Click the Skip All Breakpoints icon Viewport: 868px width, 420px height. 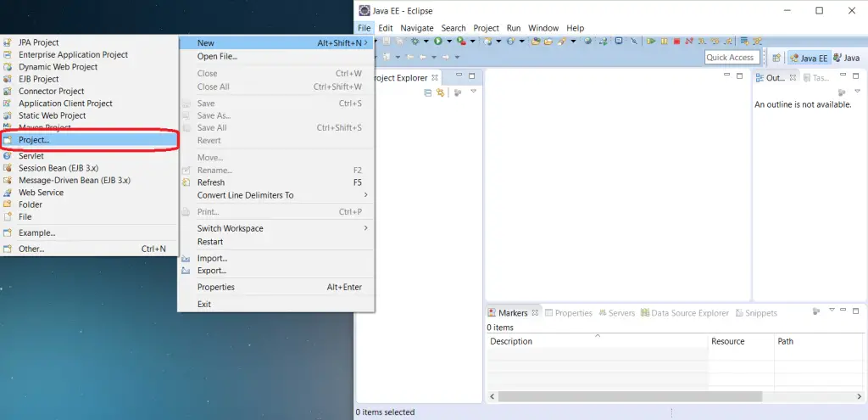[634, 41]
